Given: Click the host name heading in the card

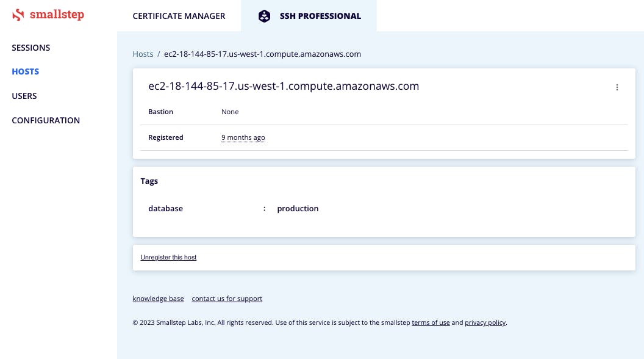Looking at the screenshot, I should (284, 86).
